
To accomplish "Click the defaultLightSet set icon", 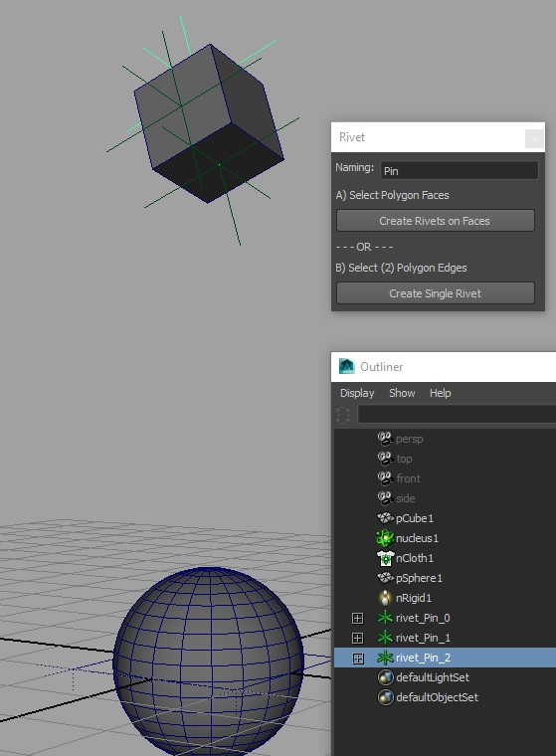I will click(x=385, y=677).
